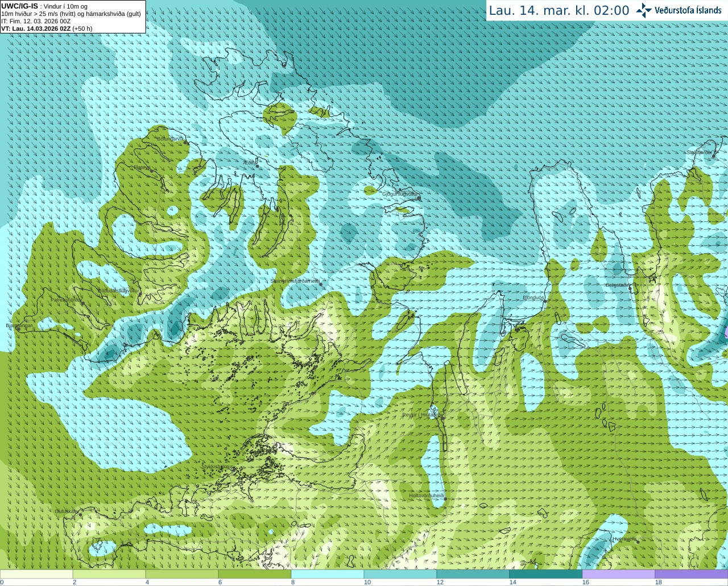This screenshot has height=586, width=728.
Task: Click the '10m hviður > 25 m/s' header line
Action: point(71,14)
